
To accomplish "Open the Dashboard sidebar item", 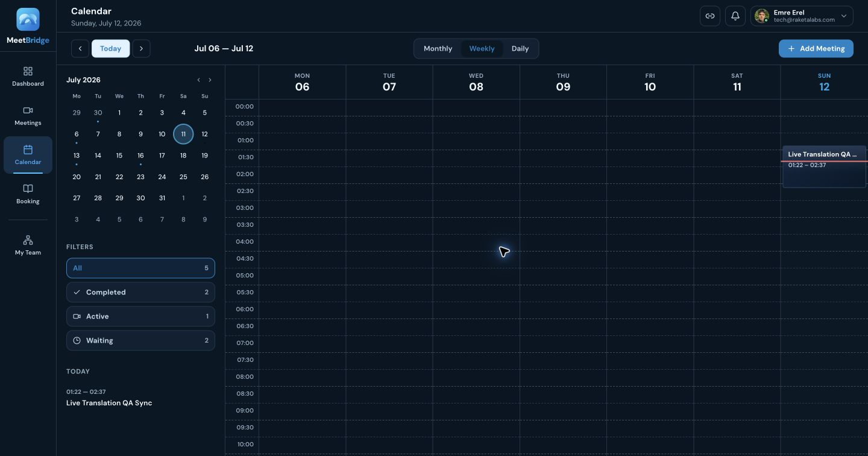I will [x=28, y=77].
